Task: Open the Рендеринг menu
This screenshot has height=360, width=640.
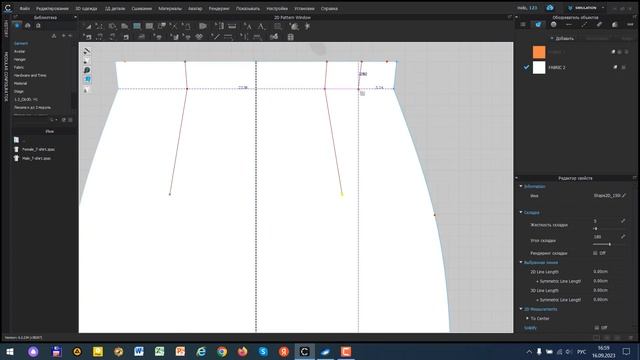Action: 219,9
